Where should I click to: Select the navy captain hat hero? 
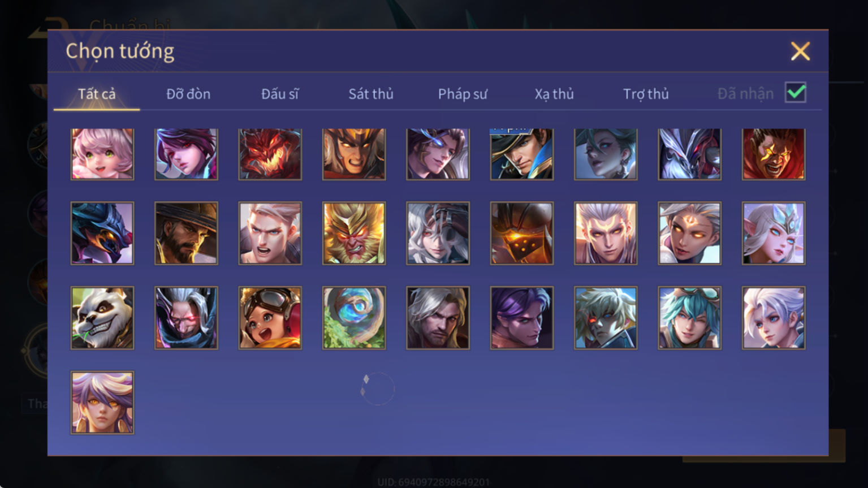click(x=521, y=154)
